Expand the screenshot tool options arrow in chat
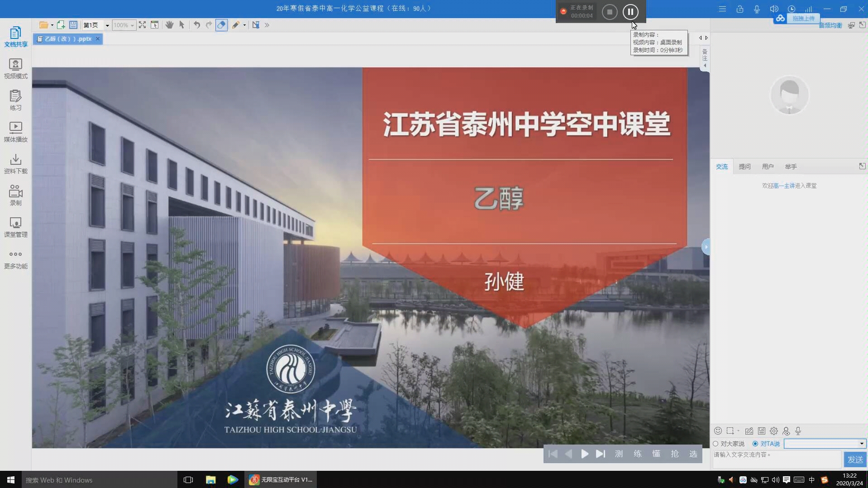The width and height of the screenshot is (868, 488). [x=738, y=431]
